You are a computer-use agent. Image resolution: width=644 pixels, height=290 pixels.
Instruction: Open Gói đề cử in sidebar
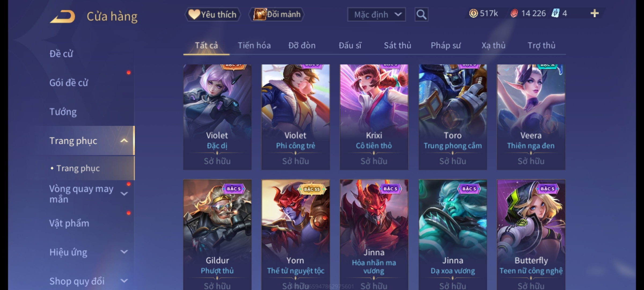[69, 83]
